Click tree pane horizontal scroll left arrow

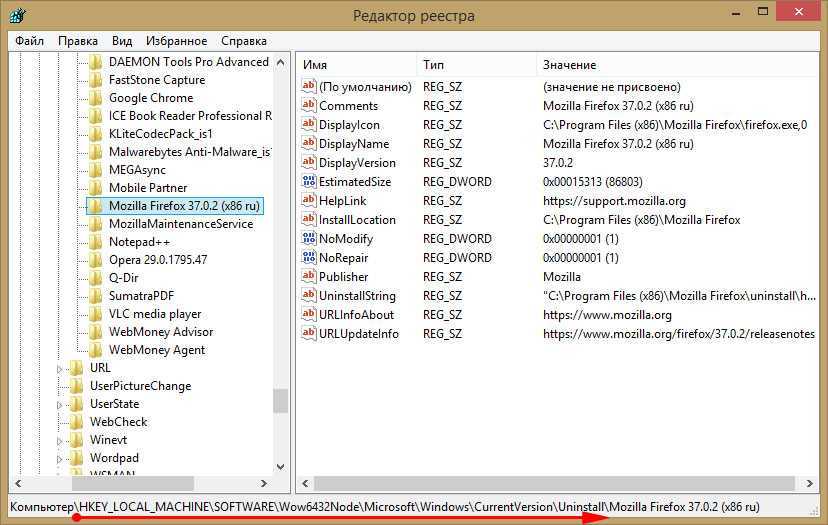[x=18, y=483]
